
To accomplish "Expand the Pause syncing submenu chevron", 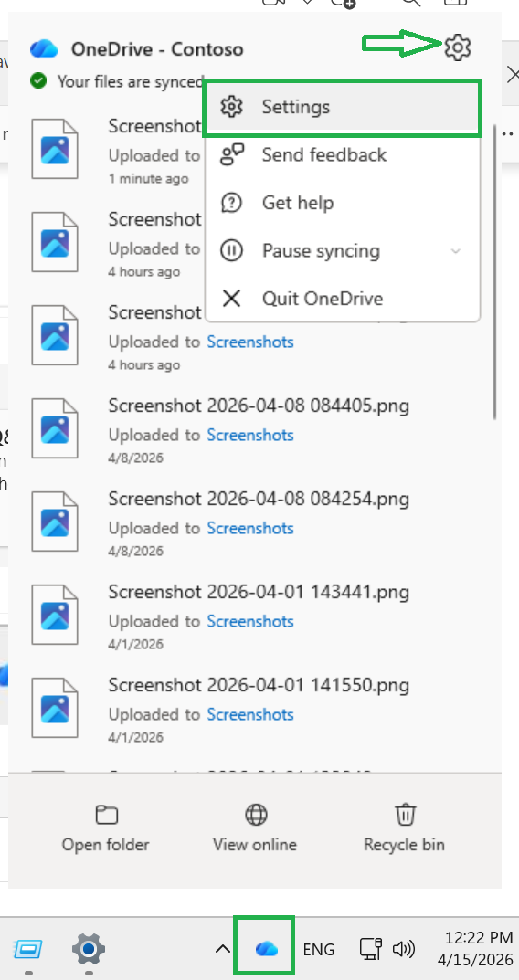I will tap(456, 251).
